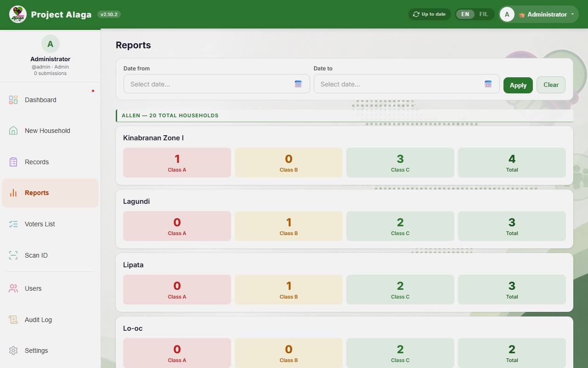Click the Lipata barangay heading

tap(133, 265)
